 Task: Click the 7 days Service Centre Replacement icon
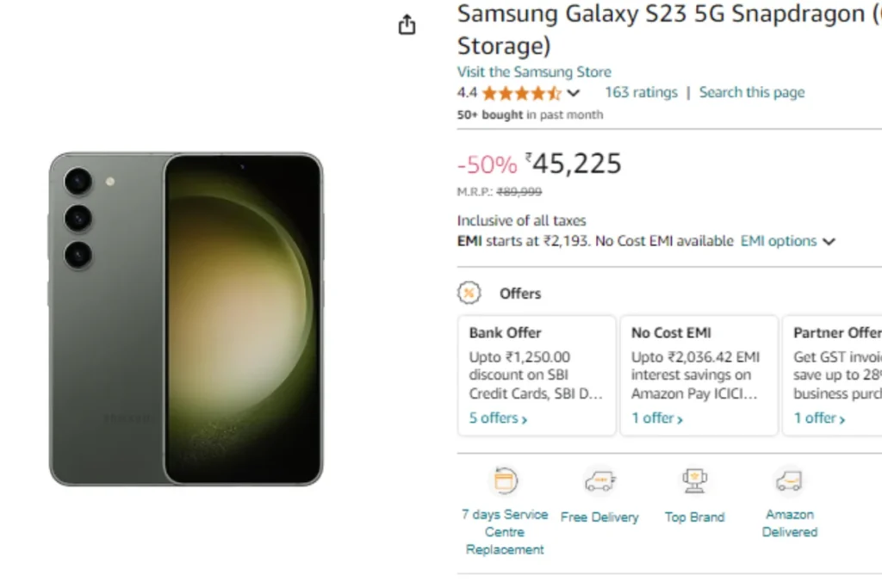pos(505,480)
